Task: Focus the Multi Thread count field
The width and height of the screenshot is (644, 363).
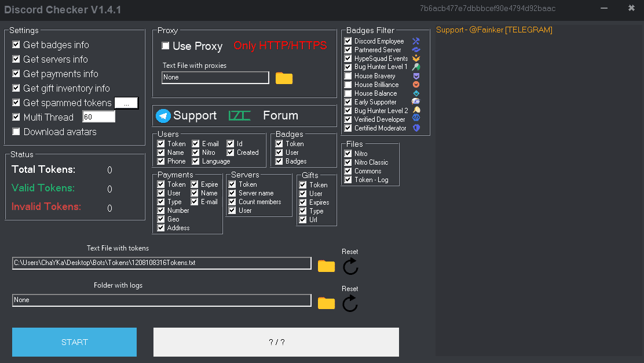Action: (98, 117)
